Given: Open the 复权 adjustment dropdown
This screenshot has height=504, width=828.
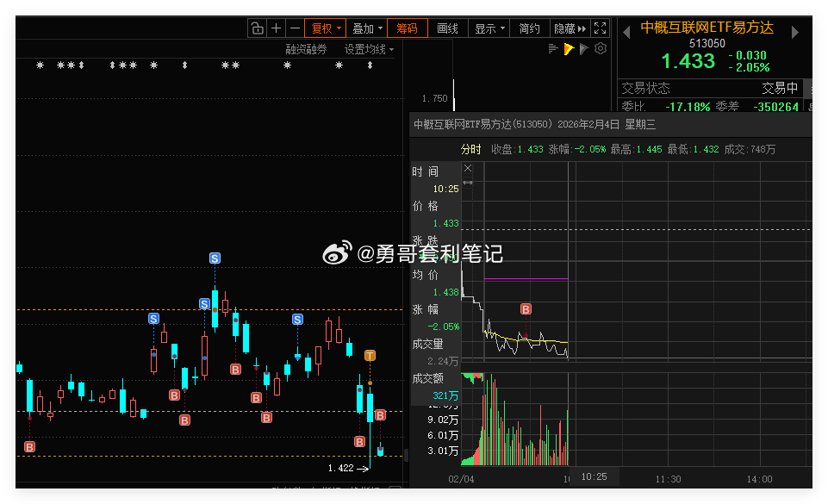Looking at the screenshot, I should pos(326,28).
